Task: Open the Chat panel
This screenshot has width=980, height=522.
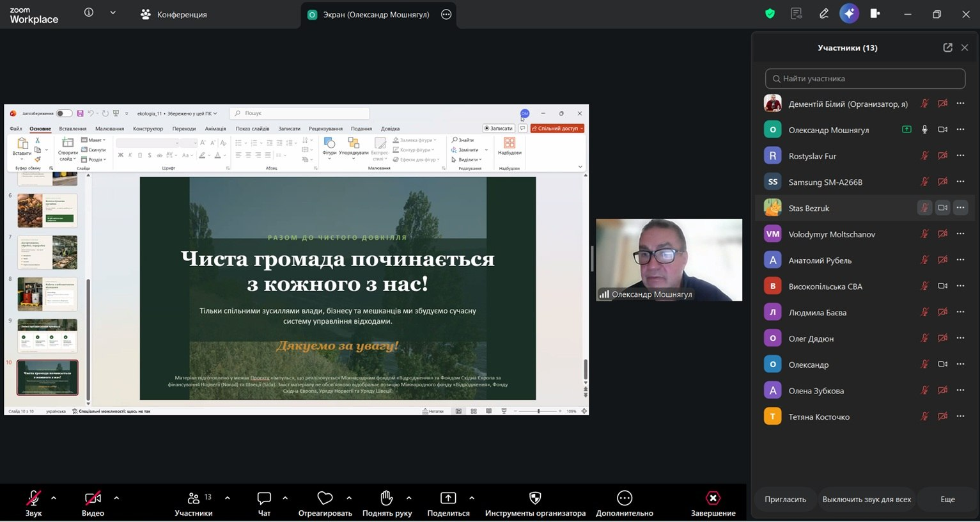Action: (x=264, y=503)
